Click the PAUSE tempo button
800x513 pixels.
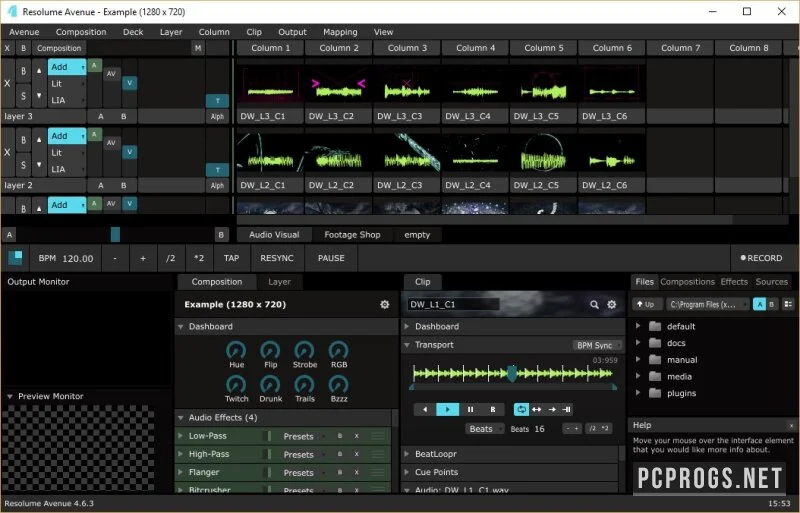coord(331,258)
